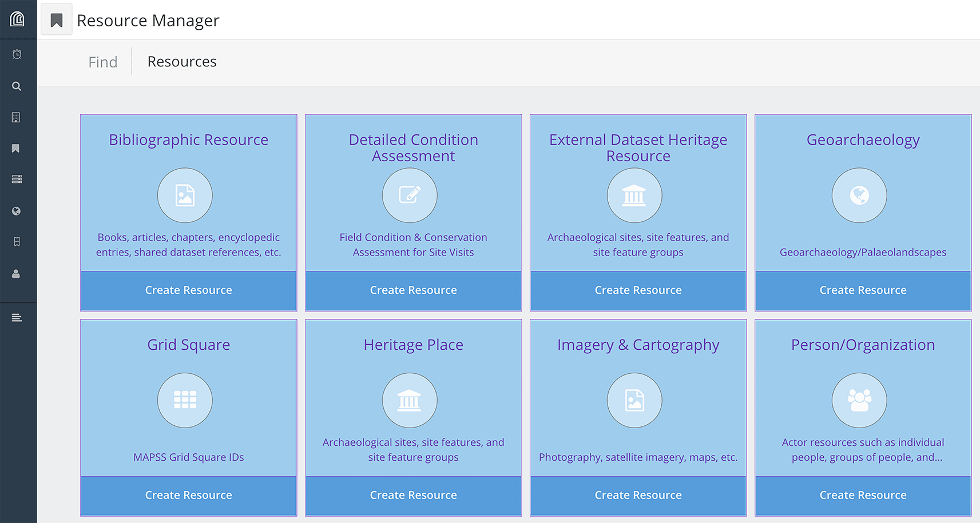Create Resource under Heritage Place card

pyautogui.click(x=414, y=496)
